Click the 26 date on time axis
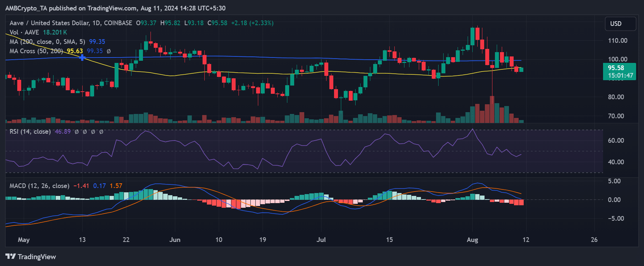The image size is (644, 266). click(594, 240)
